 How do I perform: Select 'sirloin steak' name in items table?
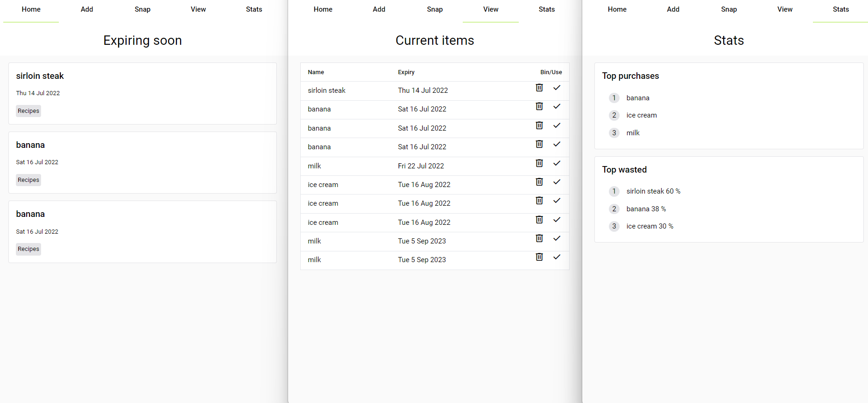tap(327, 90)
